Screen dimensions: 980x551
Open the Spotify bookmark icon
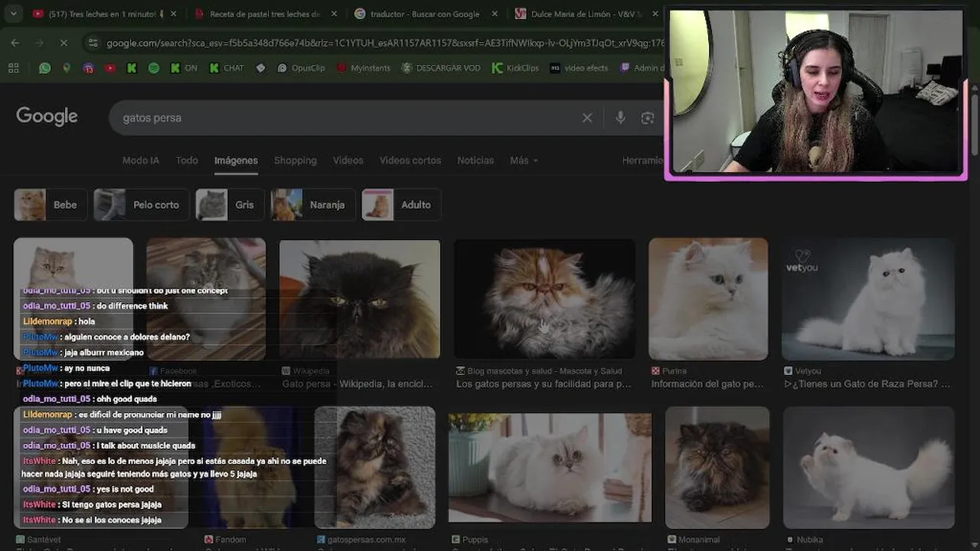click(154, 68)
